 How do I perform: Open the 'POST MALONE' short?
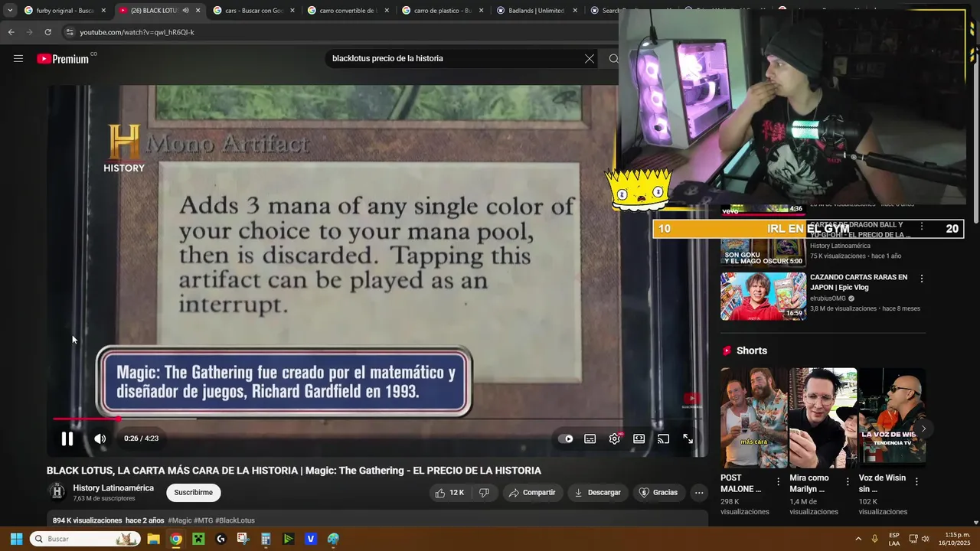click(753, 417)
